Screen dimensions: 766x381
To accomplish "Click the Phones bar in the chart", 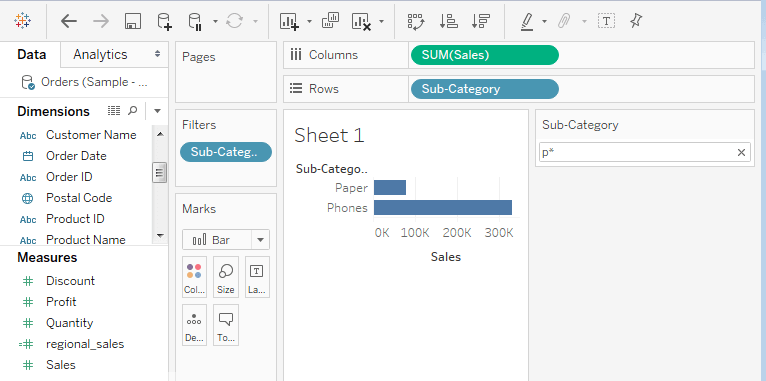I will coord(443,208).
